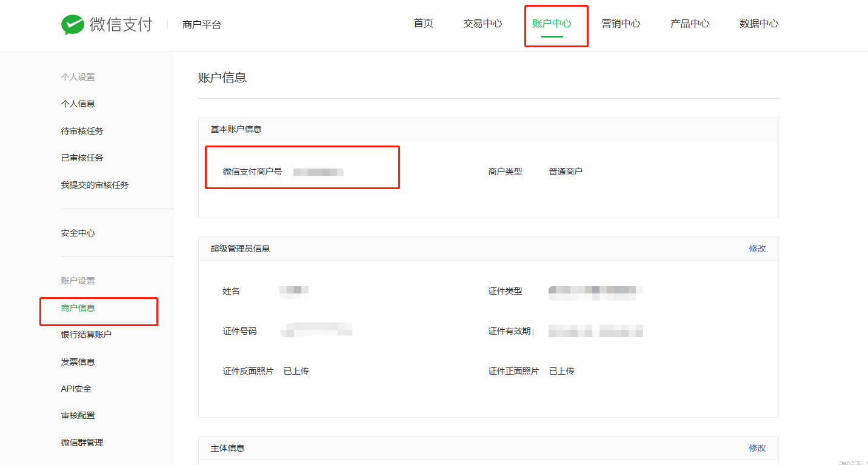This screenshot has width=868, height=465.
Task: Open the 营销中心 tab
Action: [621, 24]
